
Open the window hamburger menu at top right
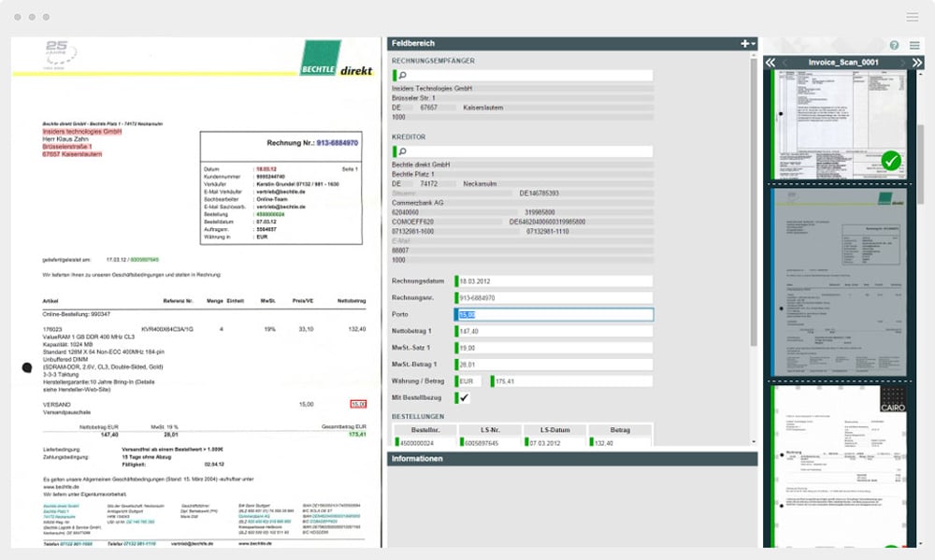(x=913, y=17)
